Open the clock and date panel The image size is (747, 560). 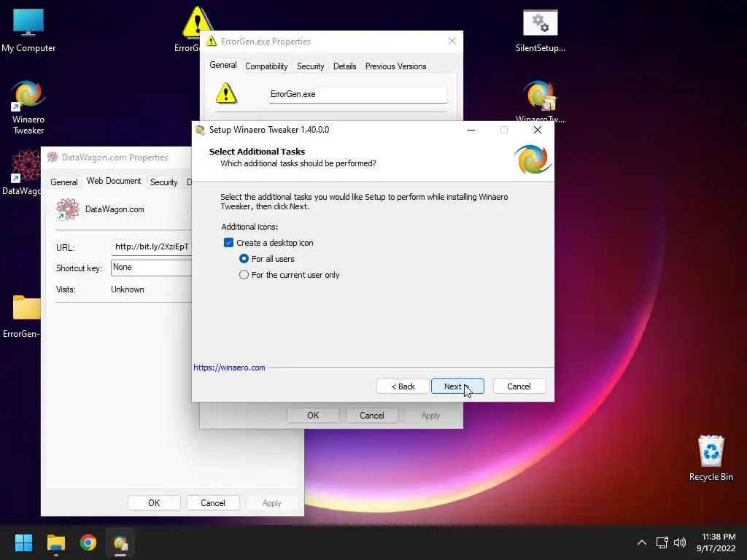click(716, 542)
